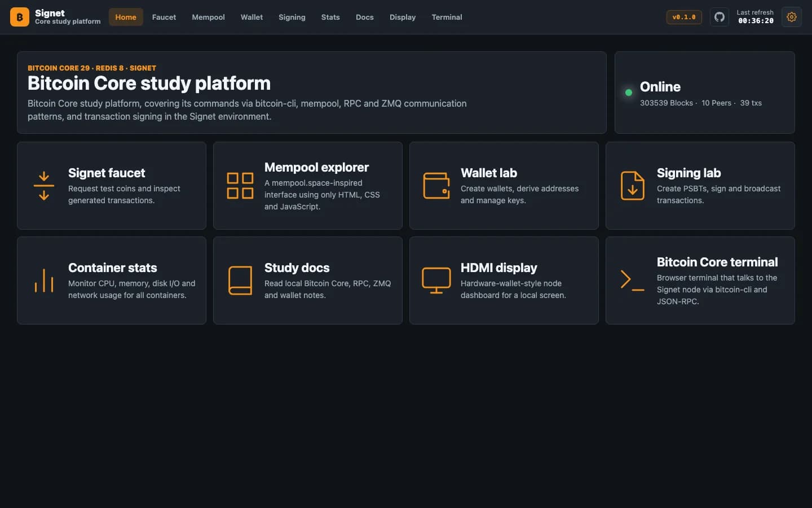Open settings via the gear icon
This screenshot has width=812, height=508.
click(x=792, y=17)
